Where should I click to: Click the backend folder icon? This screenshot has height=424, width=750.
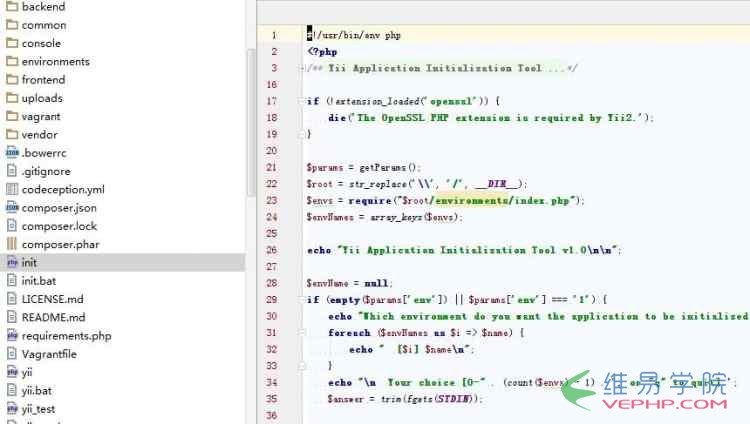coord(12,7)
